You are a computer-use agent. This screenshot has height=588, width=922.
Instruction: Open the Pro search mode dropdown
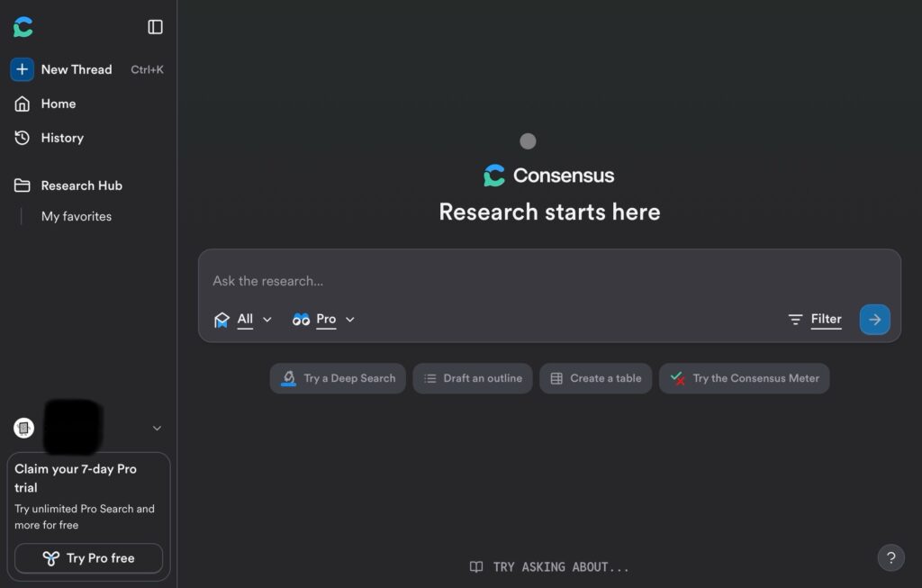tap(324, 319)
